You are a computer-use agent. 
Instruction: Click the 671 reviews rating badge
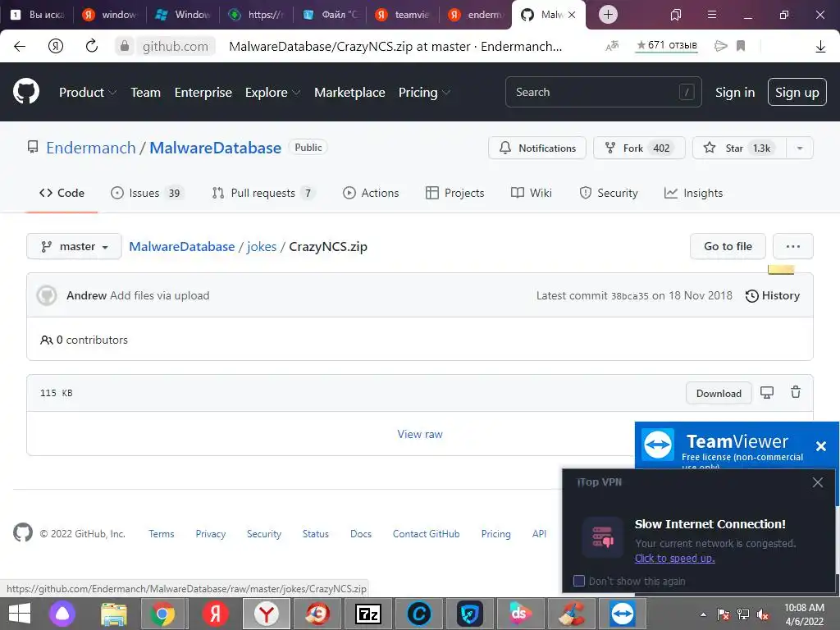click(666, 46)
